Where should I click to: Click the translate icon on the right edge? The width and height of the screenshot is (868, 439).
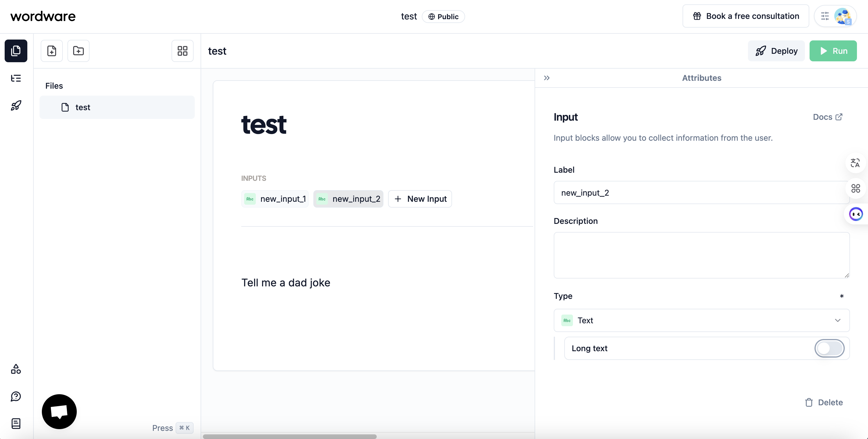click(855, 163)
